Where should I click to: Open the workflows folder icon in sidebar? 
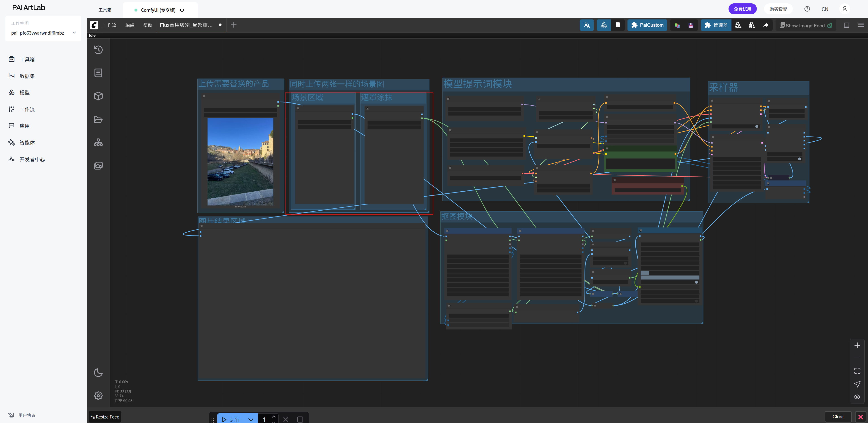(x=98, y=119)
